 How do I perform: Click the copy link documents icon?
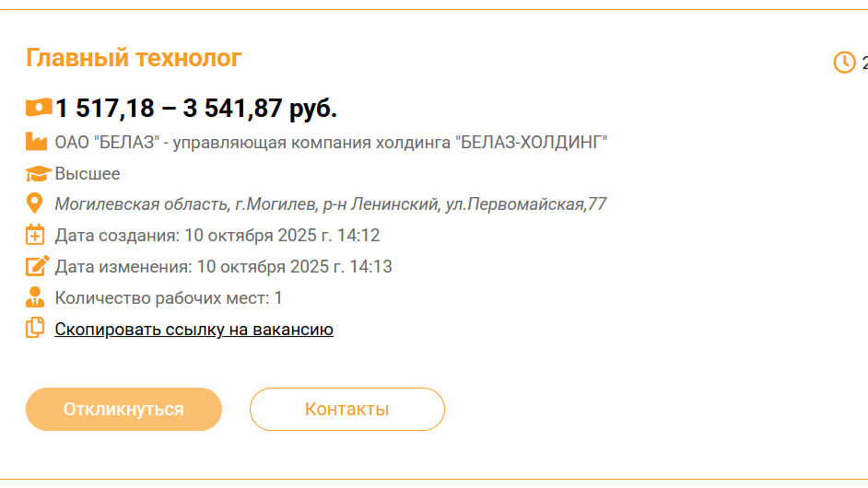point(35,328)
